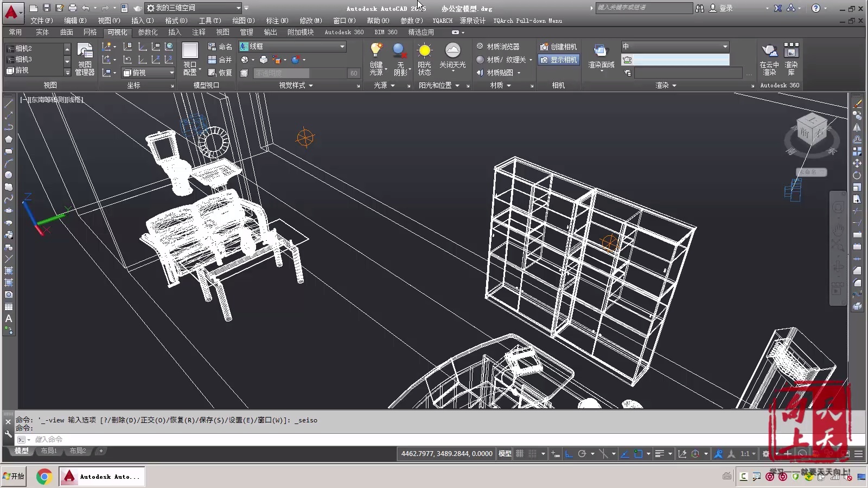
Task: Toggle snap mode in status bar
Action: pyautogui.click(x=533, y=454)
